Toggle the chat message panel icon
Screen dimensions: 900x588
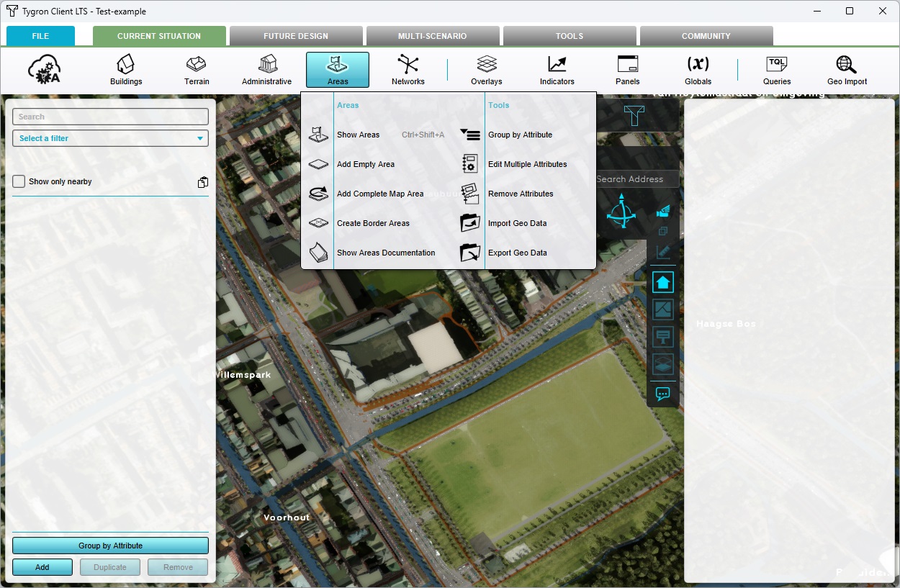click(663, 394)
